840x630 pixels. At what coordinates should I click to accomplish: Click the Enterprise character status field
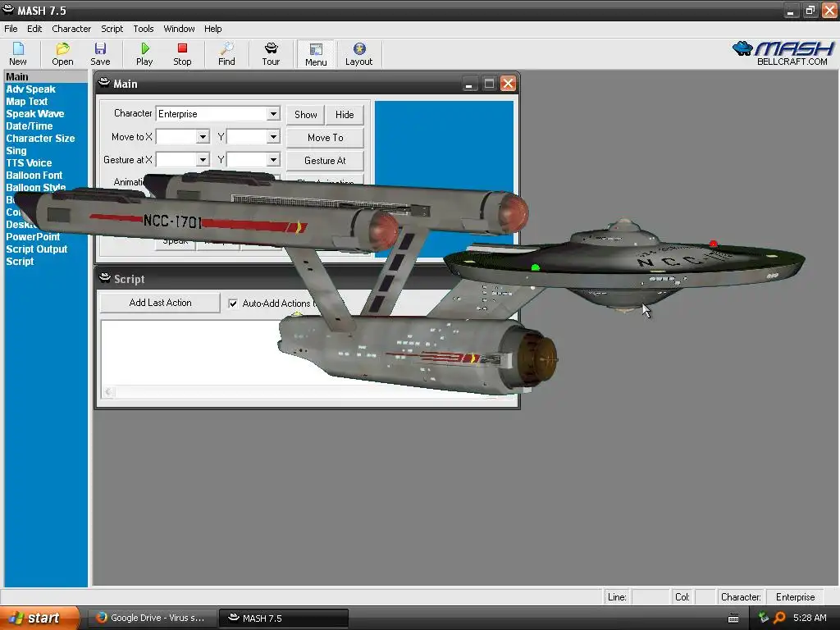795,597
